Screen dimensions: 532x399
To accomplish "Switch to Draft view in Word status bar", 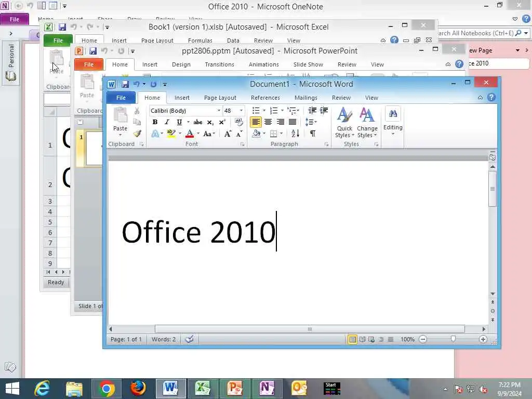I will click(x=391, y=339).
